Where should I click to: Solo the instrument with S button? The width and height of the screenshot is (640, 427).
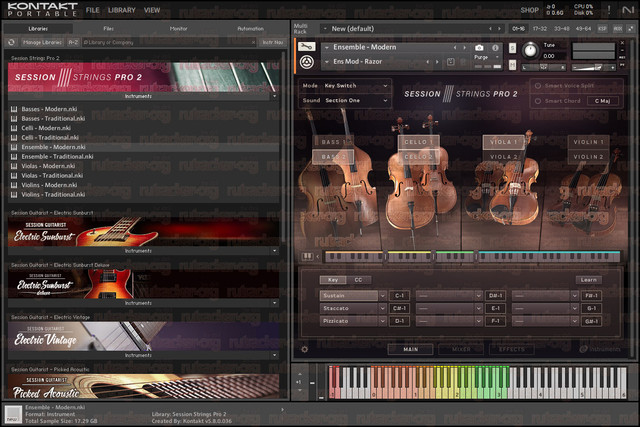[x=512, y=48]
